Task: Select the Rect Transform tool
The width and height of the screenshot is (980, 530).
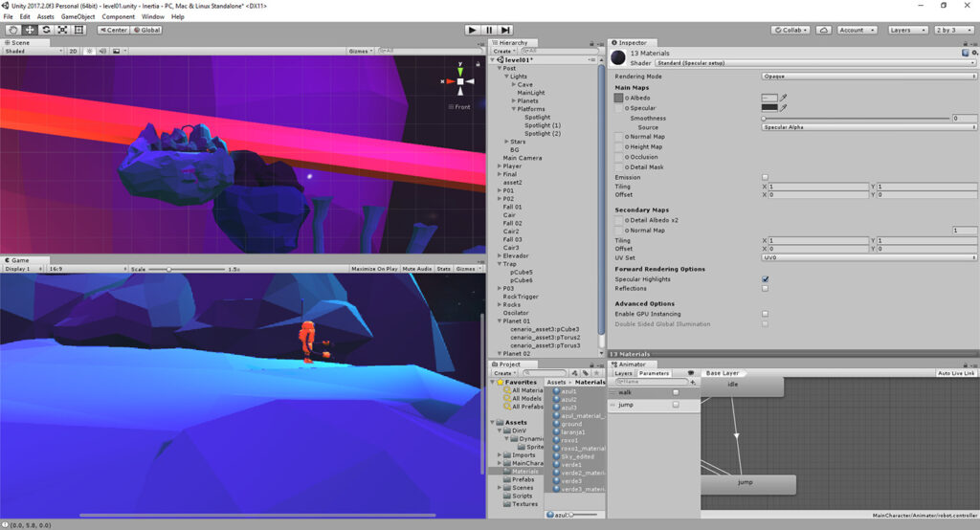Action: pos(78,30)
